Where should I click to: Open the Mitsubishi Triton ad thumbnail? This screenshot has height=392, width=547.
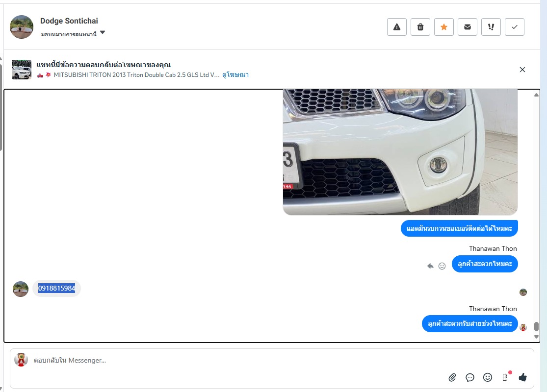(22, 70)
